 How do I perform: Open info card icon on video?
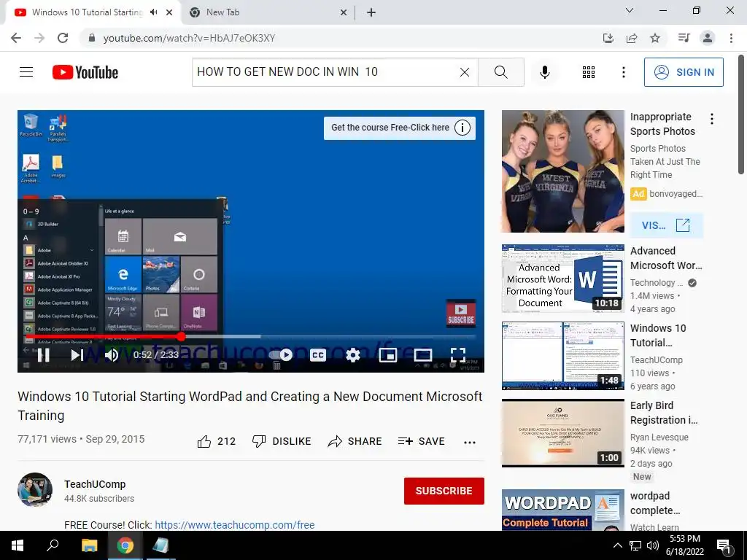pyautogui.click(x=462, y=128)
